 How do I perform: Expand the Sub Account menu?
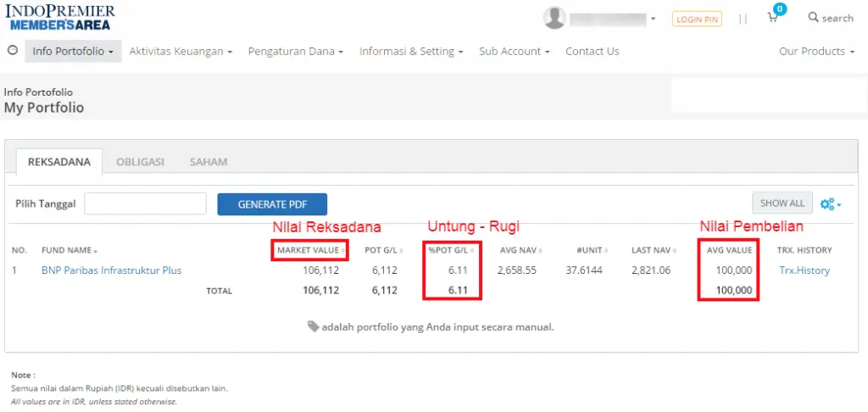(515, 51)
